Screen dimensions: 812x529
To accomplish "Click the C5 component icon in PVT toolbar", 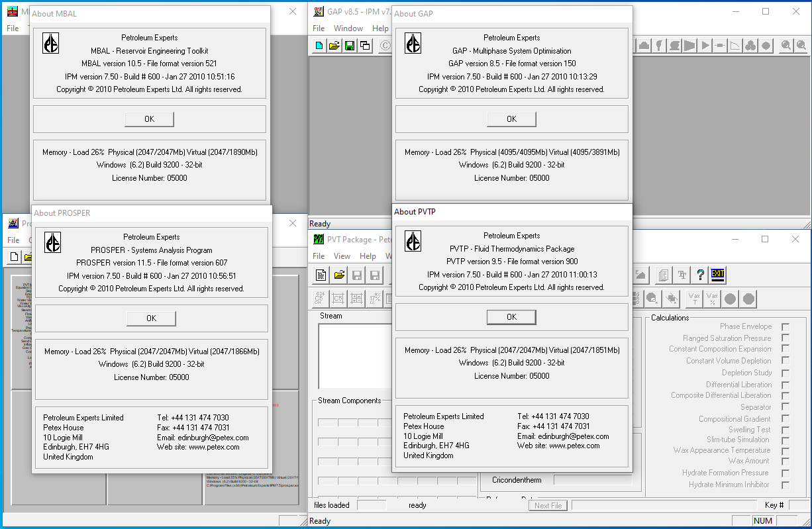I will click(338, 298).
